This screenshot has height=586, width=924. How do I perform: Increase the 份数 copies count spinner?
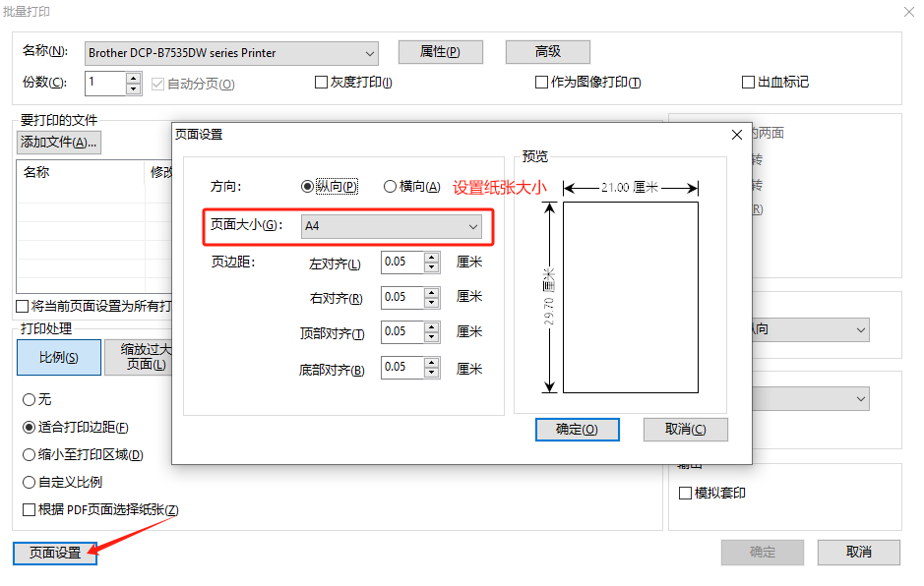click(134, 78)
